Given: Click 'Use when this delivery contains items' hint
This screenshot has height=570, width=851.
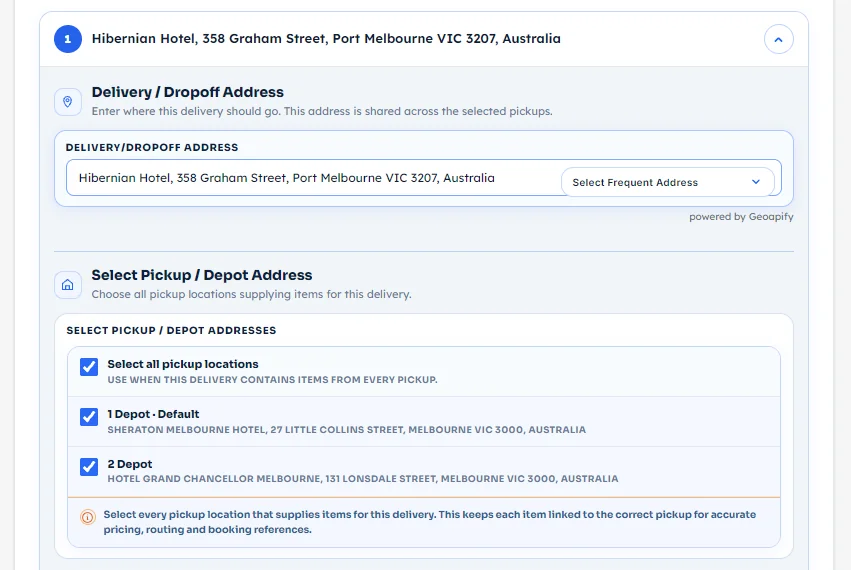Looking at the screenshot, I should tap(272, 379).
